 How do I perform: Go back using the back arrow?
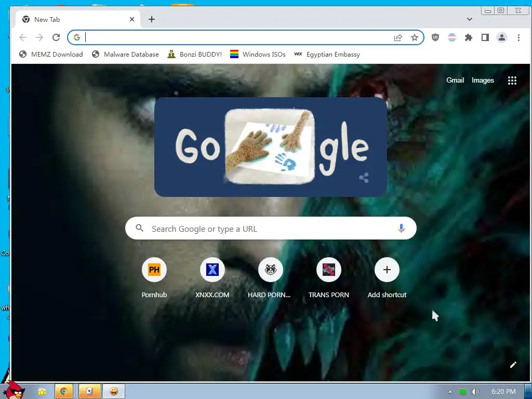(x=23, y=37)
